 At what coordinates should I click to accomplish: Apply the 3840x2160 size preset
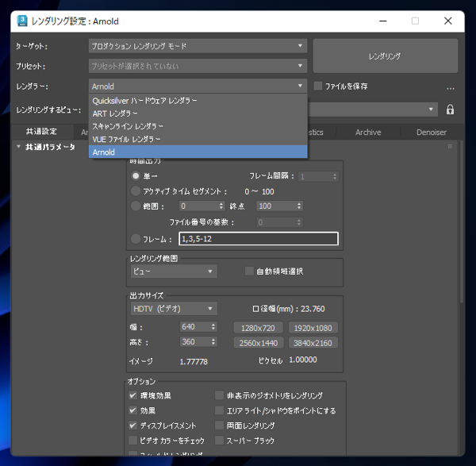(x=313, y=343)
